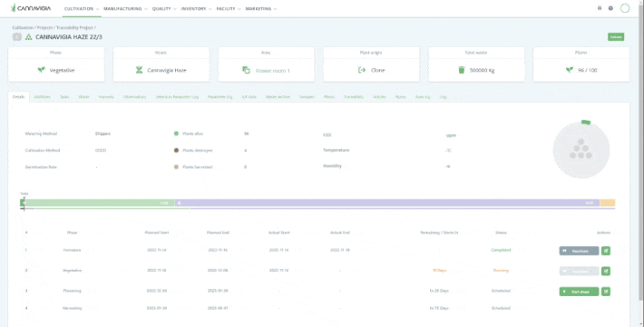The width and height of the screenshot is (644, 327).
Task: Open the user avatar circle in header
Action: tap(625, 8)
